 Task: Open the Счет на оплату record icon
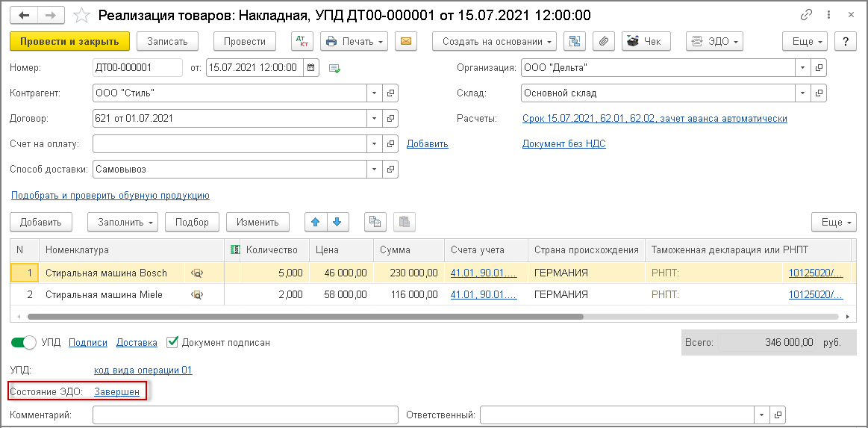tap(391, 144)
